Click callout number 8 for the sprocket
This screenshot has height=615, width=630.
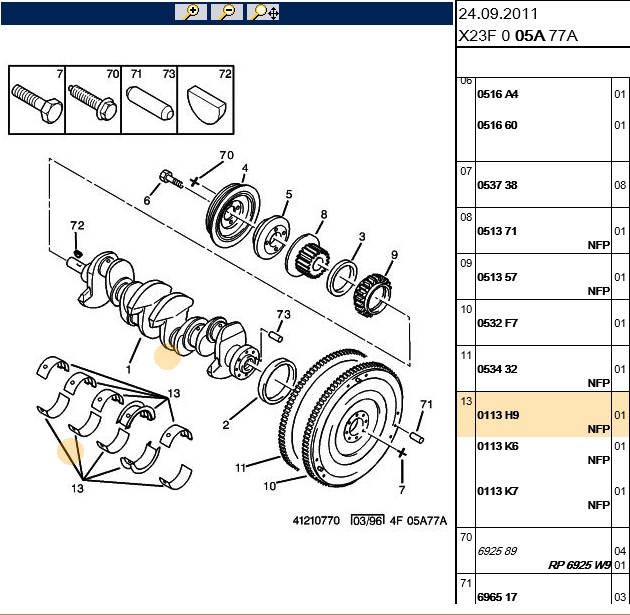pyautogui.click(x=324, y=214)
